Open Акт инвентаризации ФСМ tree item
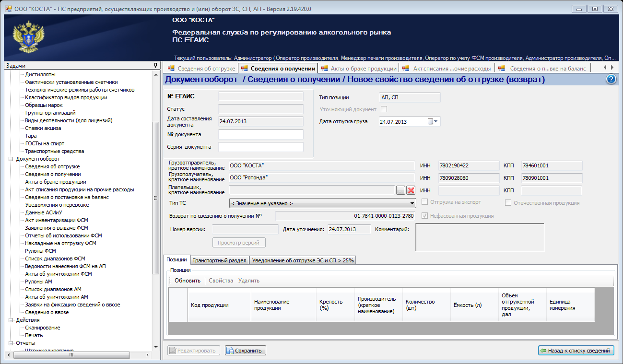623x364 pixels. 57,220
